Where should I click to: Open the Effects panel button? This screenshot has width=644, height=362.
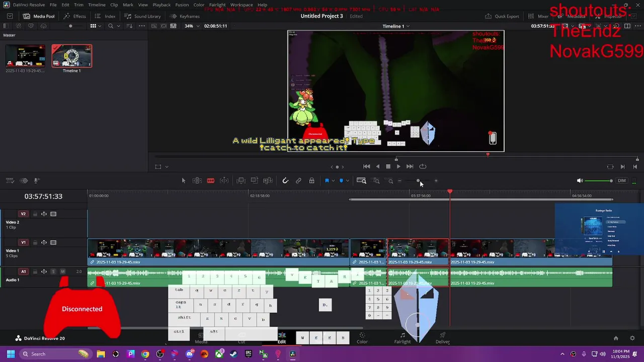point(75,16)
